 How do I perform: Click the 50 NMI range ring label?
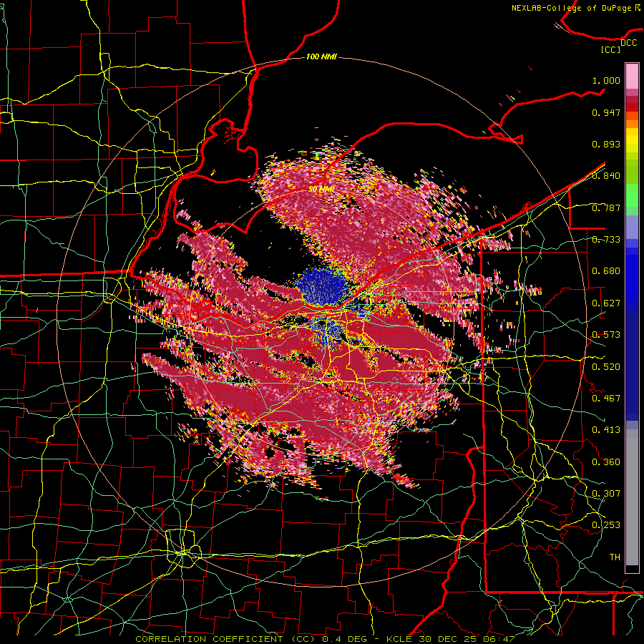tap(321, 190)
